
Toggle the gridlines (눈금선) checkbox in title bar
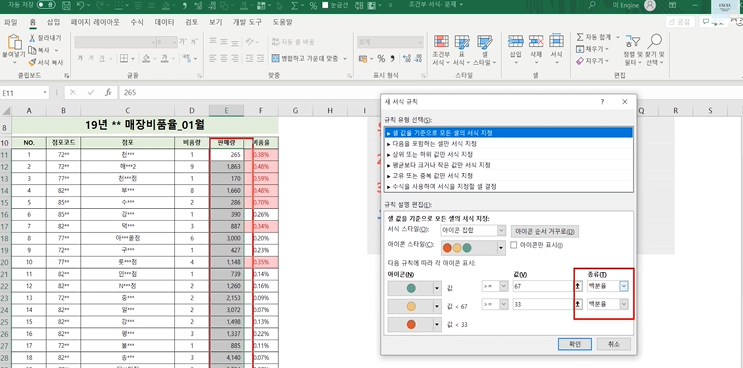(x=326, y=6)
